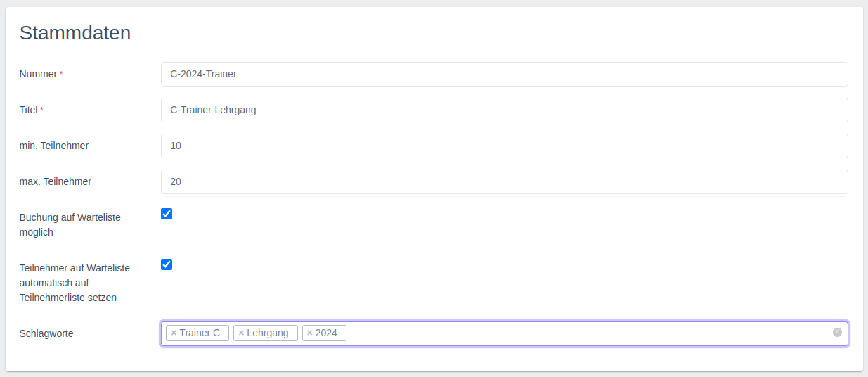
Task: Click the empty area of Schlagworte input
Action: (590, 333)
